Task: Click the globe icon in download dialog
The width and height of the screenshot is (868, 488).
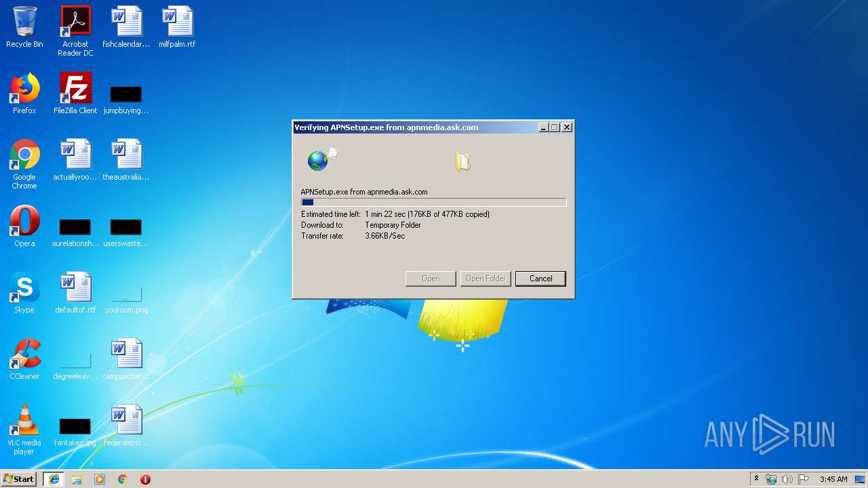Action: pyautogui.click(x=318, y=161)
